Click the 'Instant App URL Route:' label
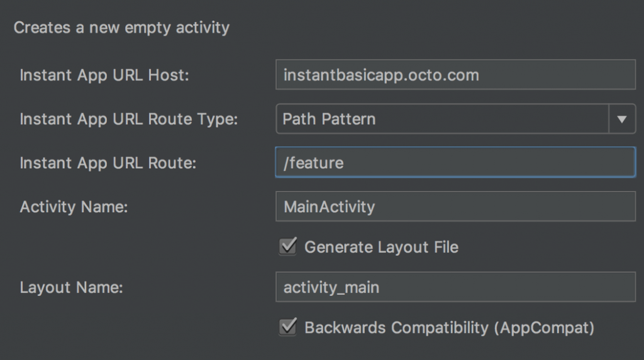The image size is (644, 360). click(108, 163)
